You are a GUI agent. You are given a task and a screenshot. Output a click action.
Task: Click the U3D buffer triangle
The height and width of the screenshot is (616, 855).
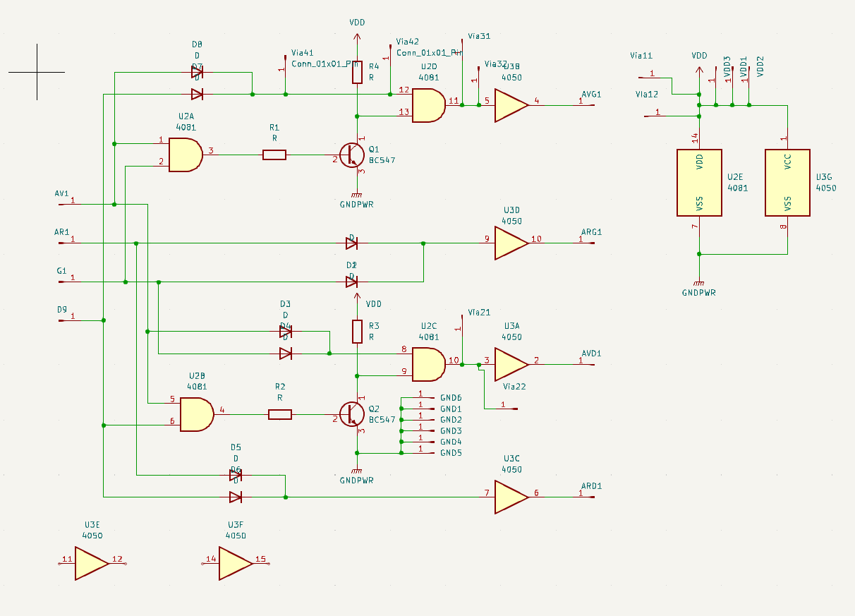510,243
